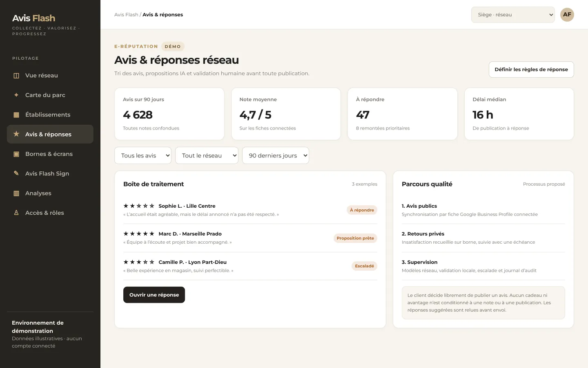
Task: Expand the Tout le réseau filter
Action: click(x=207, y=155)
